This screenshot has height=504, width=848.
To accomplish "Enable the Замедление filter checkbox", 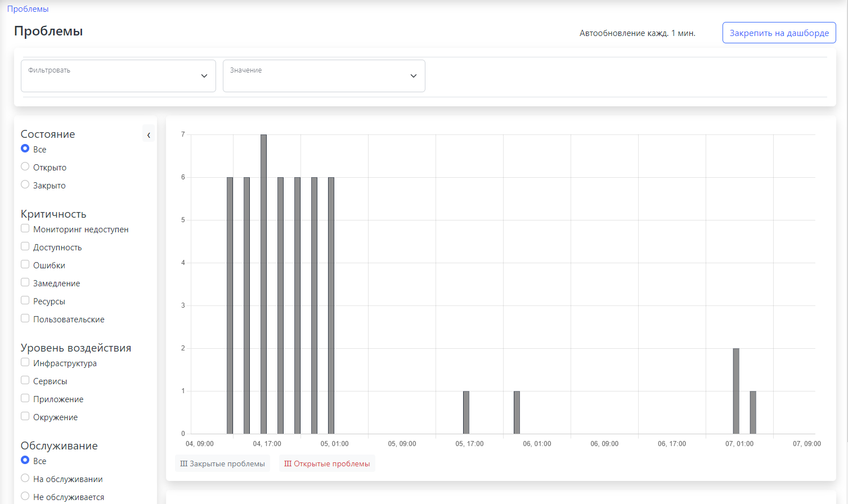I will 25,282.
